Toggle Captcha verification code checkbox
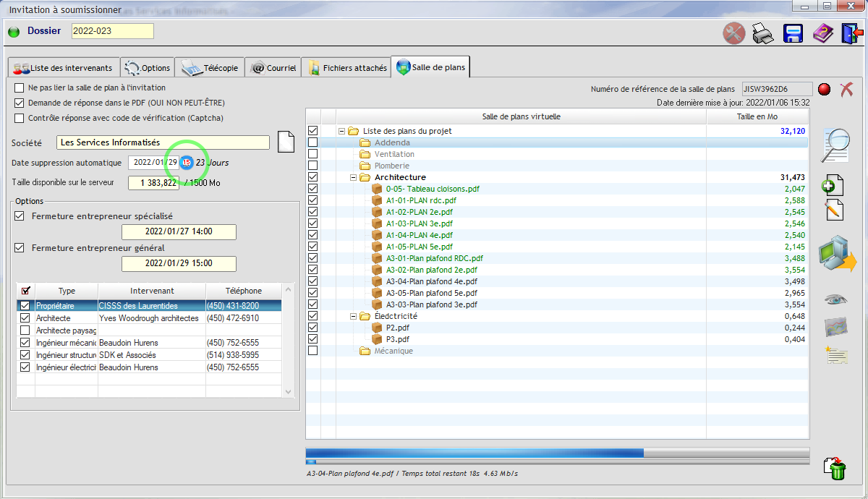The height and width of the screenshot is (499, 868). click(x=20, y=118)
